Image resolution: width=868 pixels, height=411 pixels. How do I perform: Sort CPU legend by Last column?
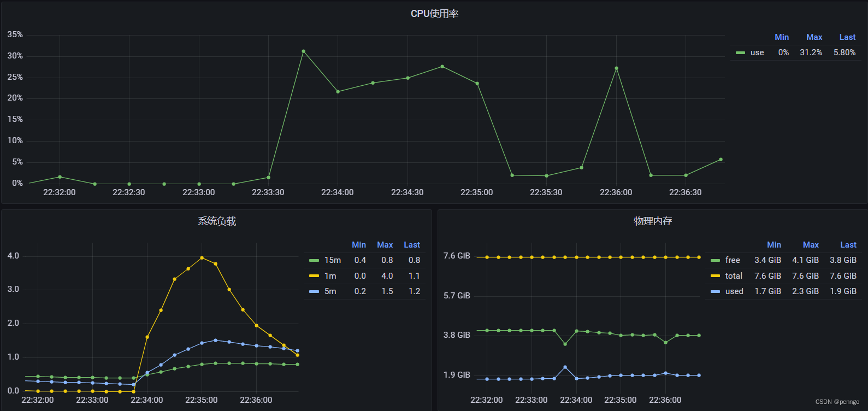(x=847, y=37)
